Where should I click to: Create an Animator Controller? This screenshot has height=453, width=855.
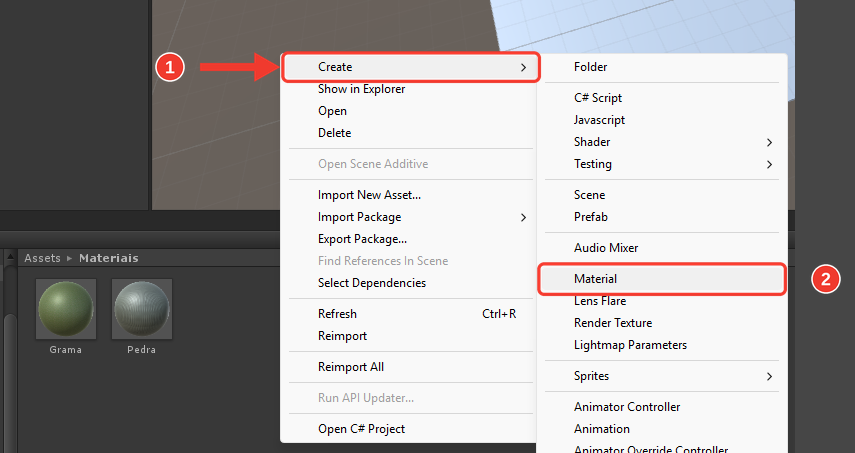662,407
